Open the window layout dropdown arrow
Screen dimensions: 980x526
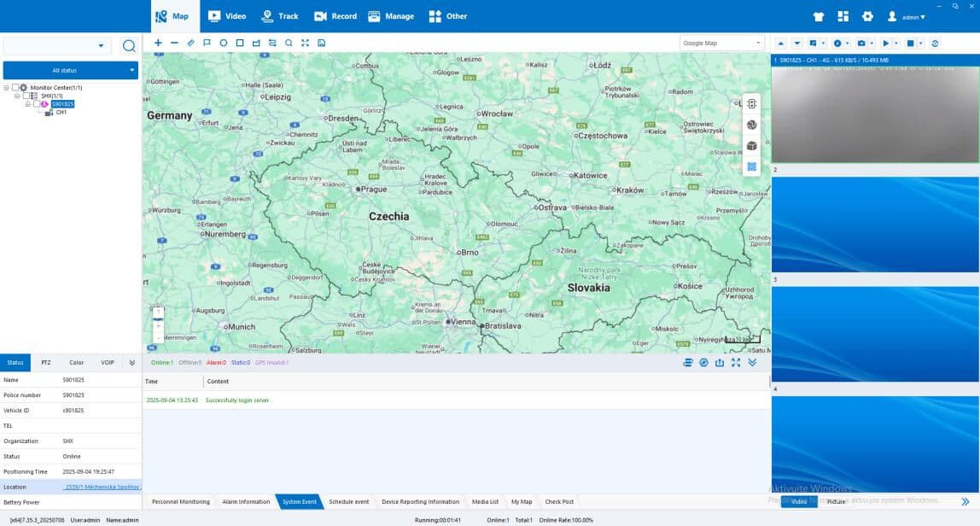[x=823, y=44]
